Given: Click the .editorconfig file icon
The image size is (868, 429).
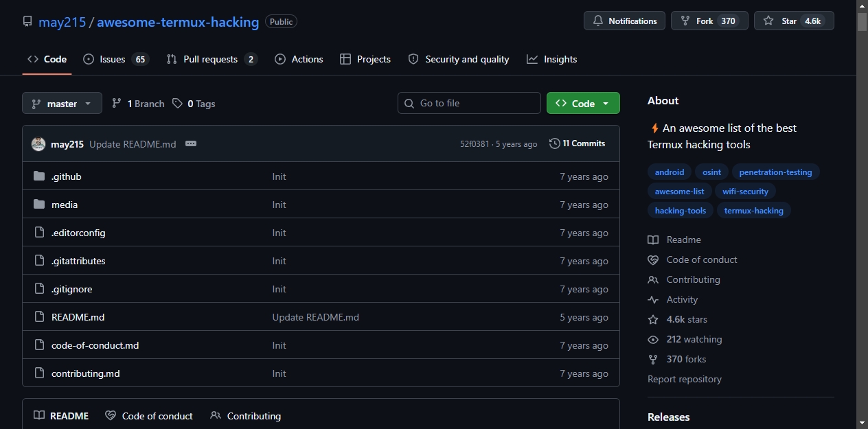Looking at the screenshot, I should 39,233.
